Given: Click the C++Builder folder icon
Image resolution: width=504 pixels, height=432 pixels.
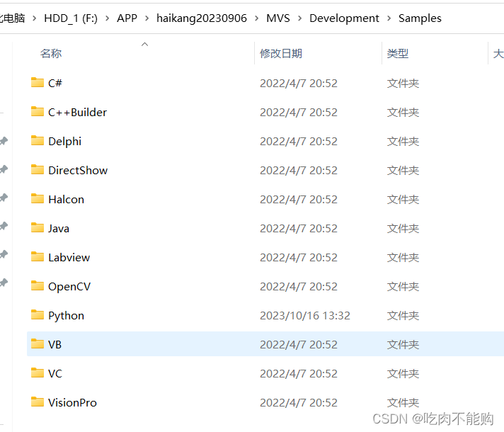Looking at the screenshot, I should point(38,112).
